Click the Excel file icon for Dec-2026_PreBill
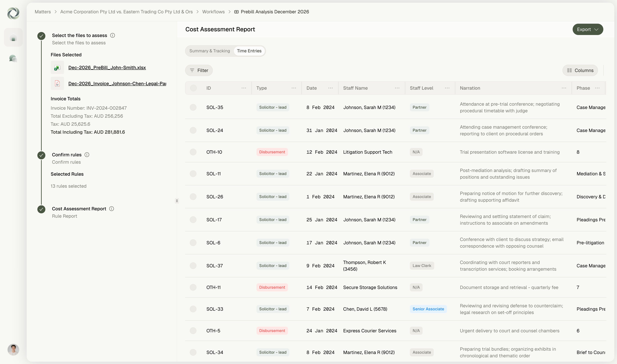Image resolution: width=617 pixels, height=364 pixels. pos(57,67)
